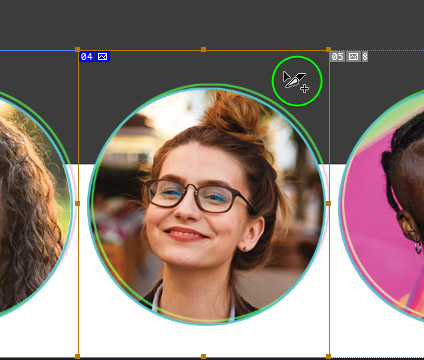Click the left-middle slice edge handle
The height and width of the screenshot is (360, 424).
(78, 203)
